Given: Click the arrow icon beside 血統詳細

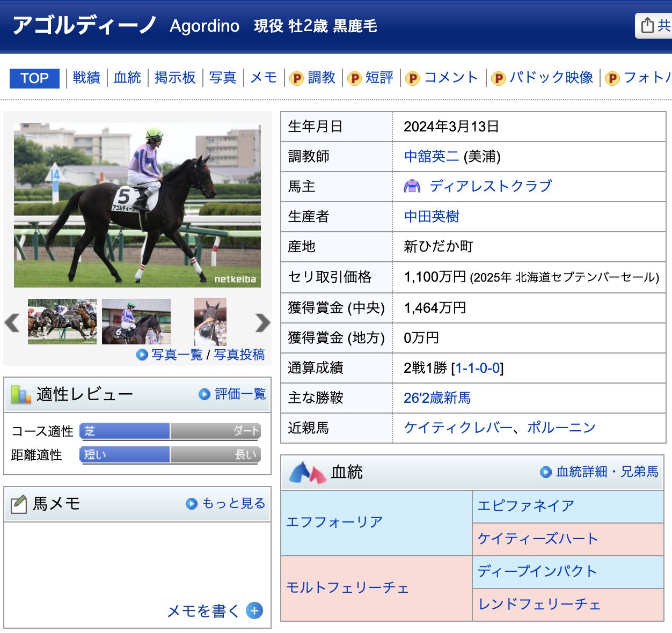Looking at the screenshot, I should click(546, 472).
